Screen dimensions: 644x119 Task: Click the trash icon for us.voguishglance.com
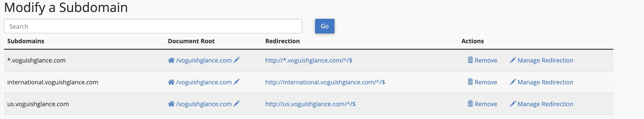(x=470, y=104)
